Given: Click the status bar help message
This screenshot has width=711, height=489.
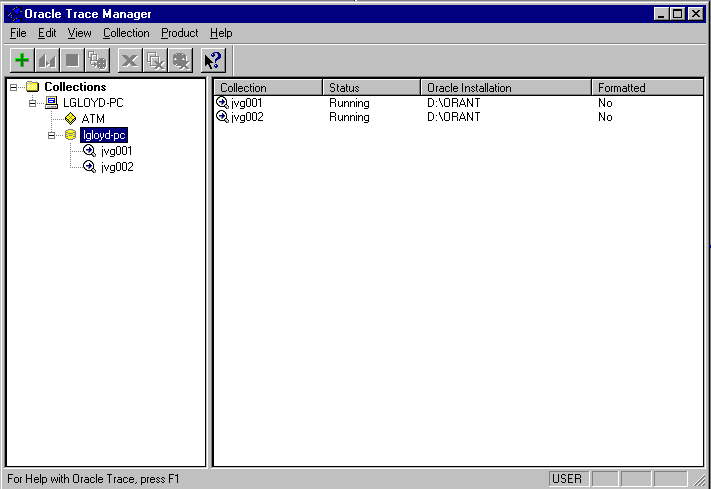Looking at the screenshot, I should point(93,479).
